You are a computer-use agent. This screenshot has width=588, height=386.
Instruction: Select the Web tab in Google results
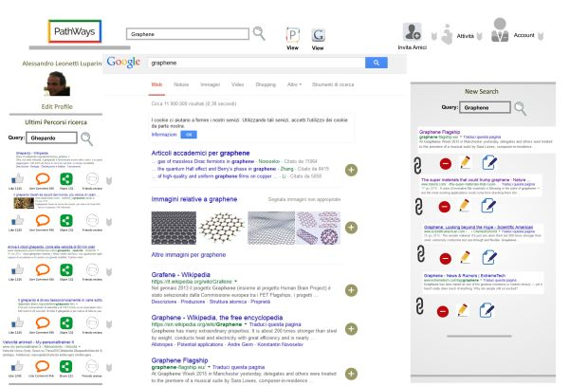156,84
